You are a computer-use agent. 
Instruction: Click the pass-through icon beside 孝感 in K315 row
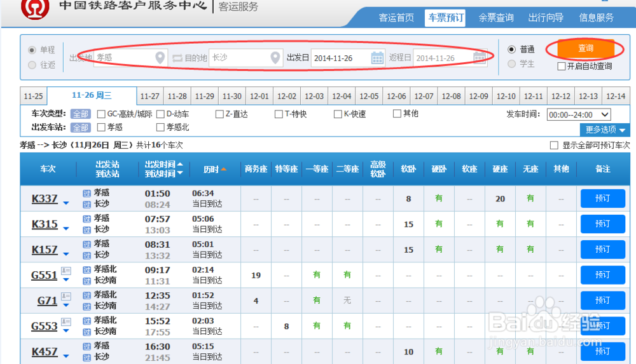pyautogui.click(x=86, y=219)
